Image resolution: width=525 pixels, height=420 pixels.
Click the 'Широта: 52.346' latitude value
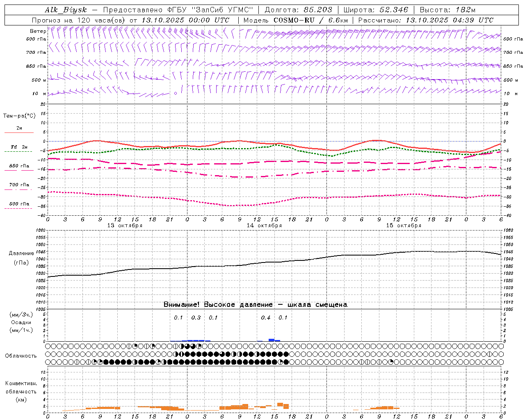pos(376,10)
